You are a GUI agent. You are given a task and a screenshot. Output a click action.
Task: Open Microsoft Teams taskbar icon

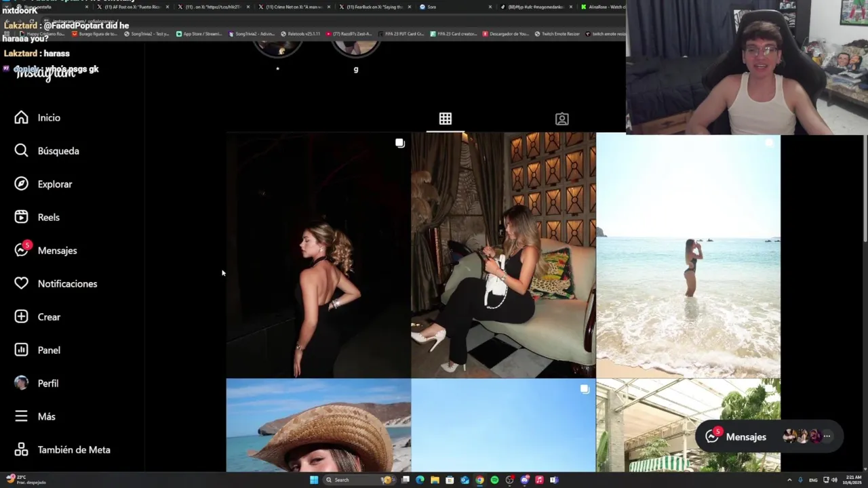click(x=554, y=480)
